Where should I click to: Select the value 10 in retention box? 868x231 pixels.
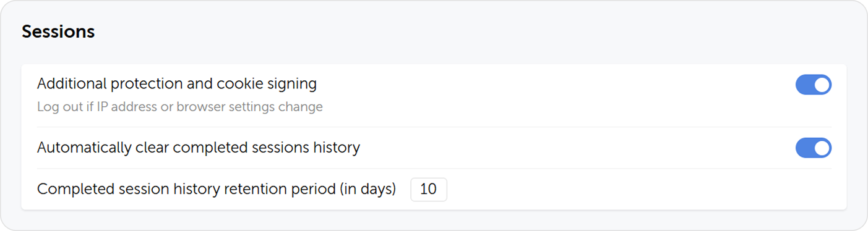pos(428,190)
